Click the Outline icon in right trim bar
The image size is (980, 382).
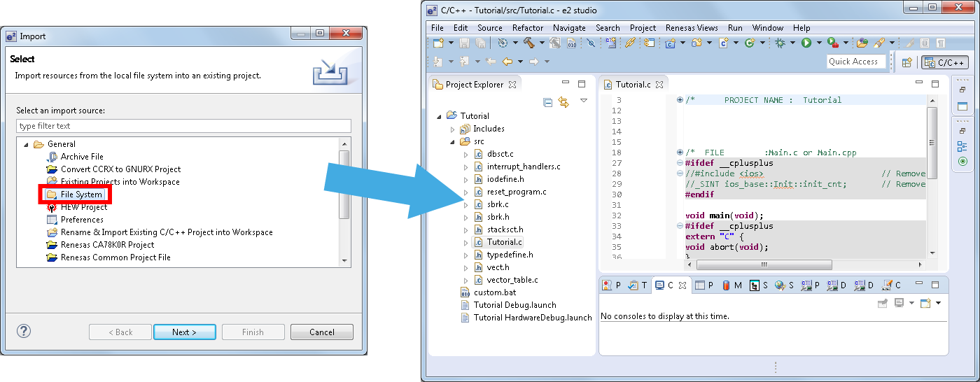(962, 146)
